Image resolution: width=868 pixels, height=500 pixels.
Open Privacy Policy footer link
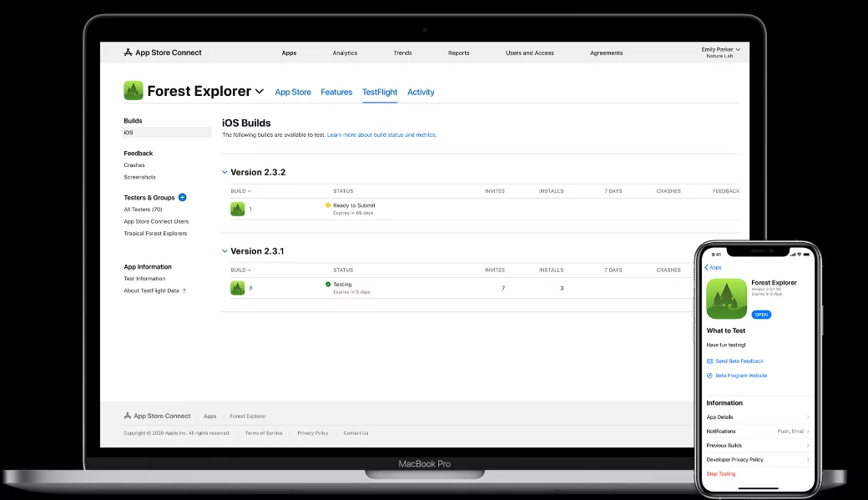(x=313, y=433)
